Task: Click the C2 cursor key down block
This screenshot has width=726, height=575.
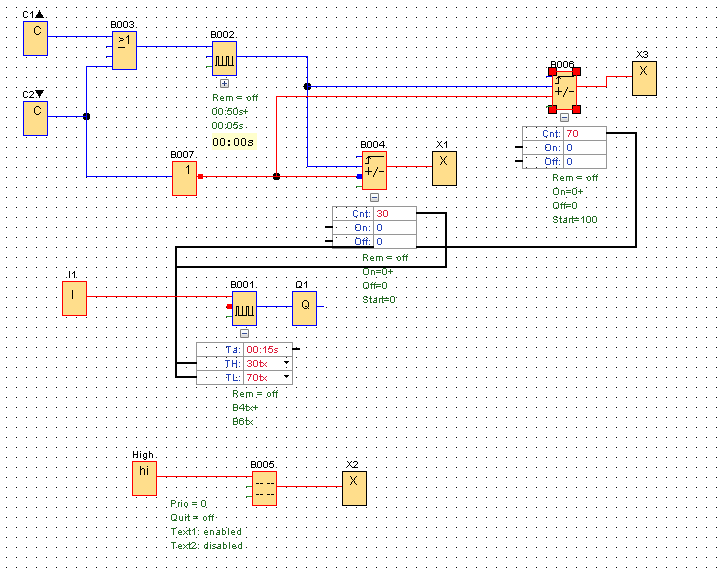Action: (36, 117)
